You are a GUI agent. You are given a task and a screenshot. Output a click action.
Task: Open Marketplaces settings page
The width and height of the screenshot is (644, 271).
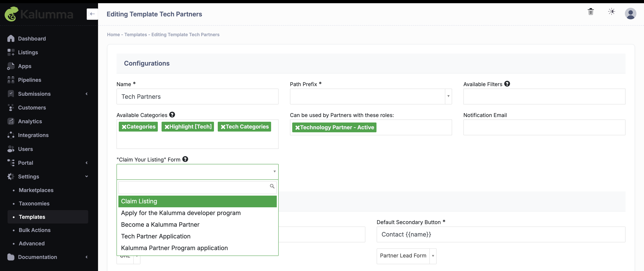(x=36, y=190)
